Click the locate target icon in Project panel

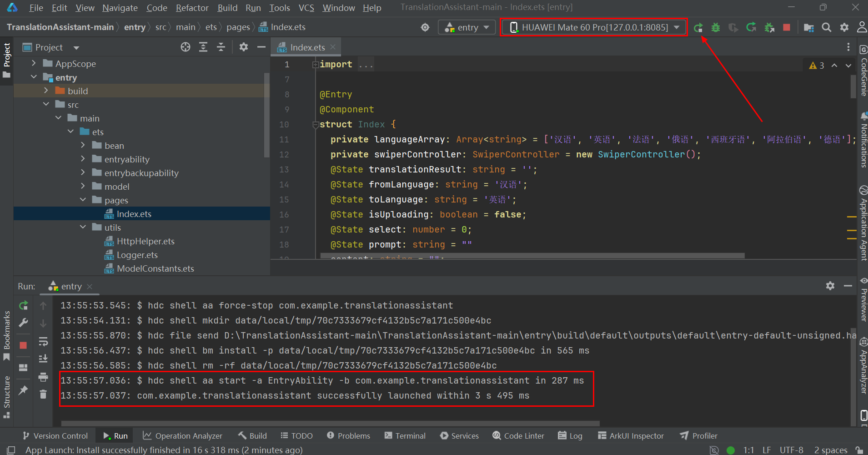186,47
